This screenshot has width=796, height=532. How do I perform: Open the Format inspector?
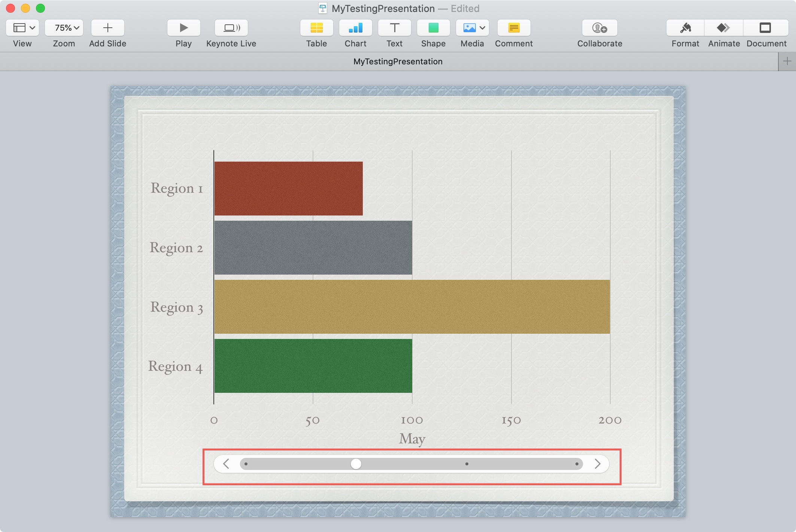point(685,28)
